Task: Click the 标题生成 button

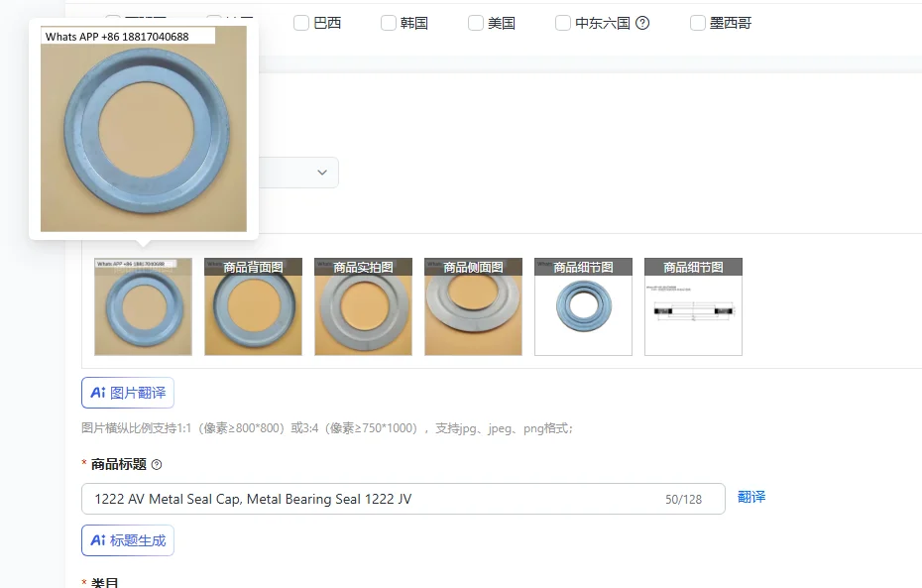Action: point(127,540)
